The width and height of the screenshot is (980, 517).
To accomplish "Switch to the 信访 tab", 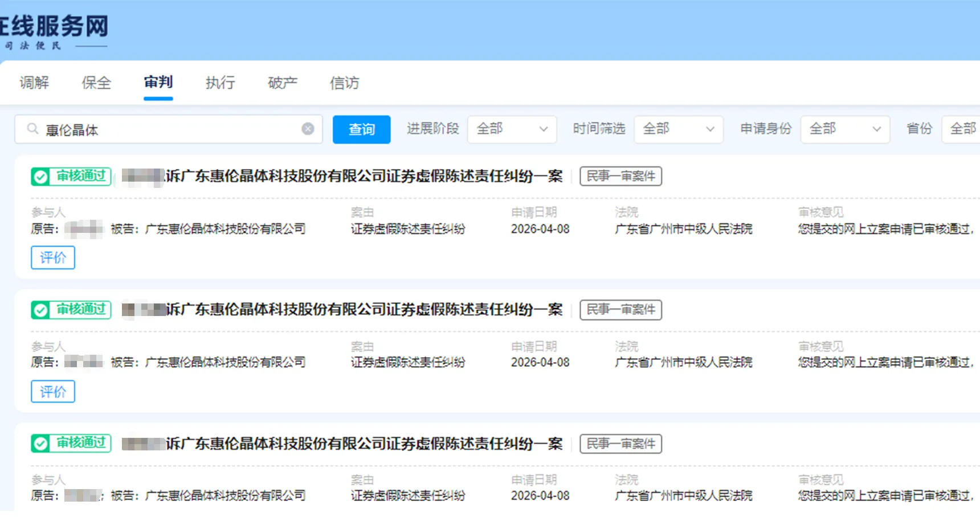I will pos(345,83).
